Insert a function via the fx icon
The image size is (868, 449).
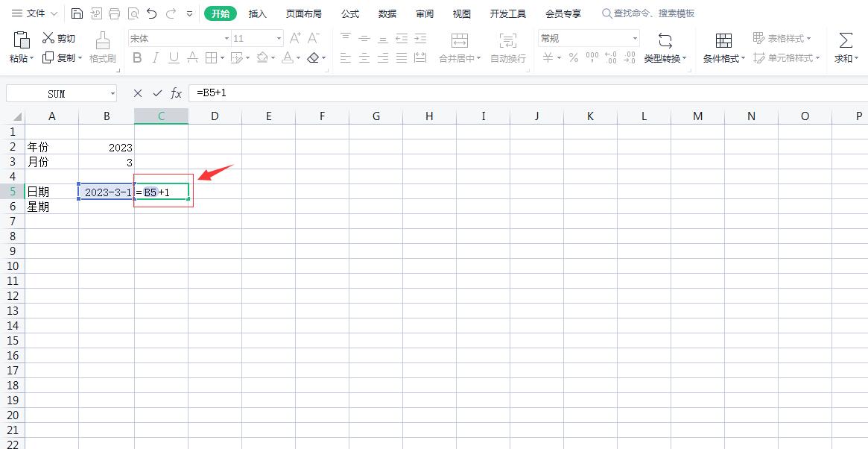(176, 92)
